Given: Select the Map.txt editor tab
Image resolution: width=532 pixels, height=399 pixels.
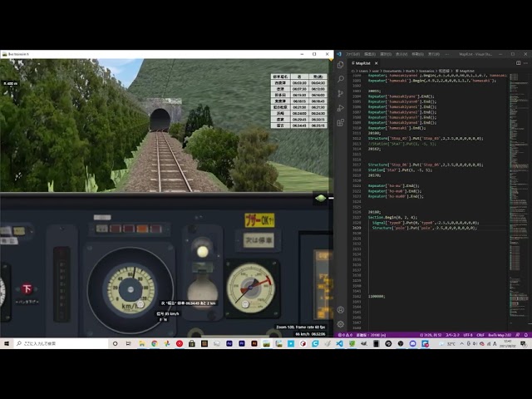Looking at the screenshot, I should coord(364,63).
